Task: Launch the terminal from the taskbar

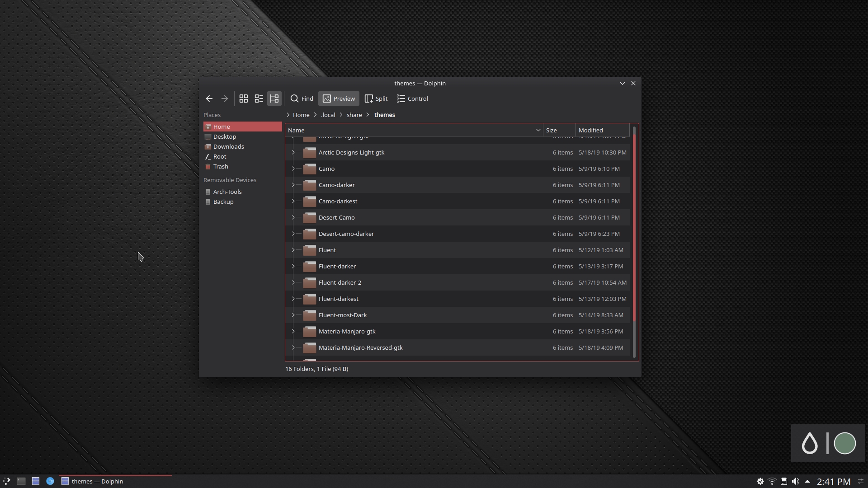Action: coord(21,481)
